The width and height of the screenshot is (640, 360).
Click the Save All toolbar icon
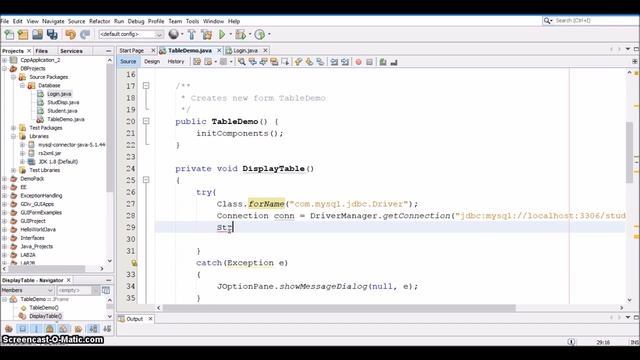(x=52, y=35)
